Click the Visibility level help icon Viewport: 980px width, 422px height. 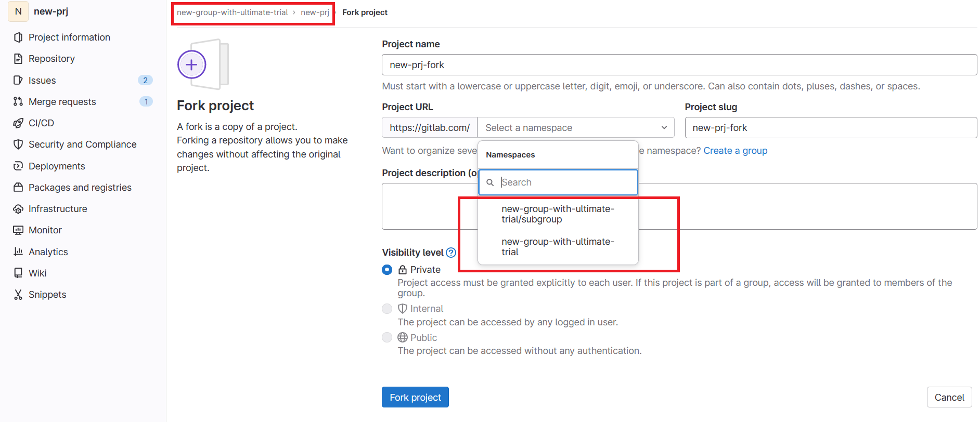451,253
